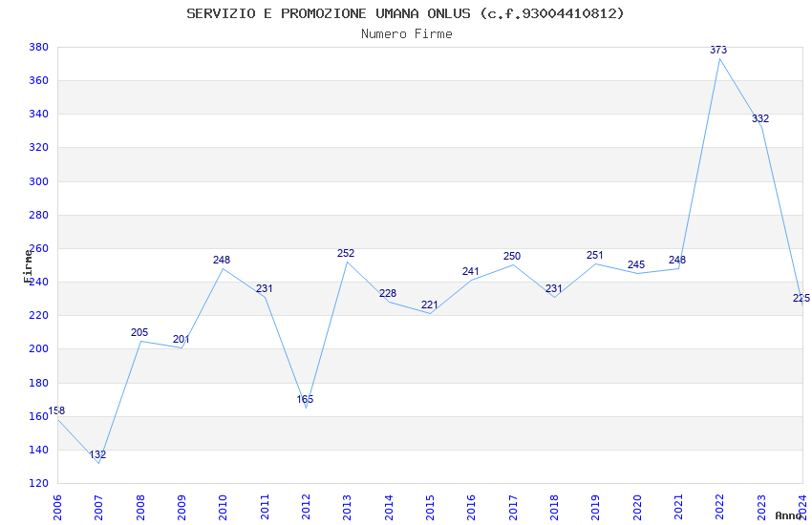Click the y-axis value 360

pyautogui.click(x=39, y=81)
